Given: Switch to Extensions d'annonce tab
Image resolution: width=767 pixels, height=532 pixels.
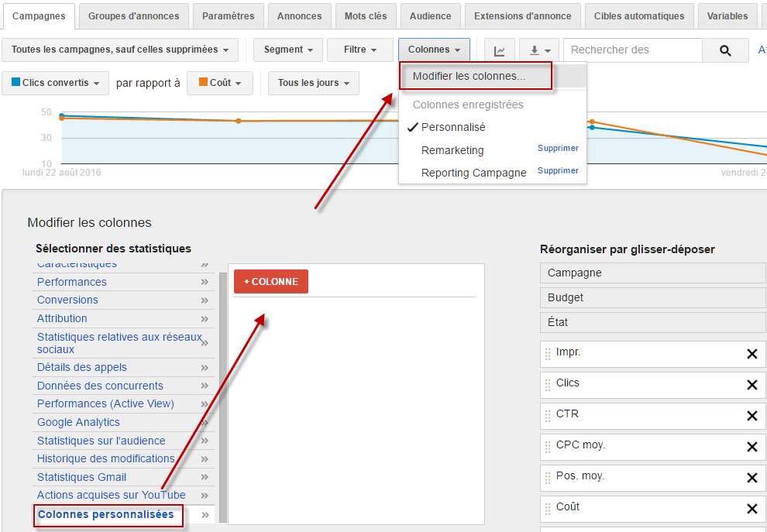Looking at the screenshot, I should coord(522,16).
